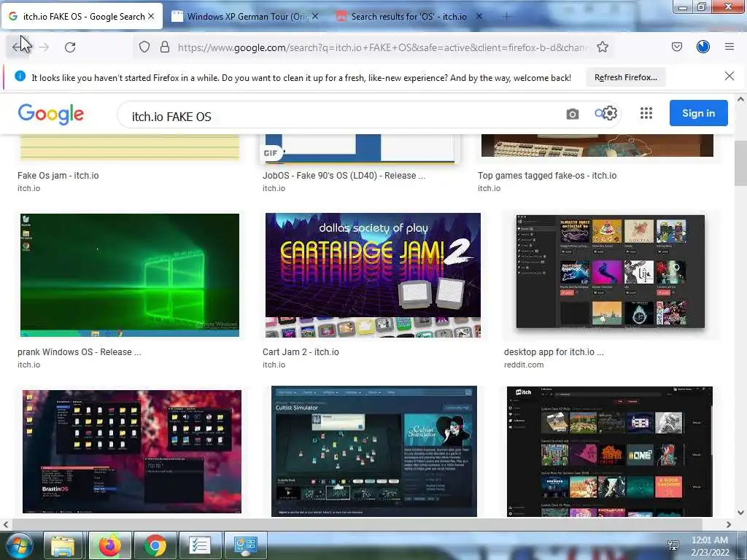
Task: Click the scroll down arrow
Action: point(740,513)
